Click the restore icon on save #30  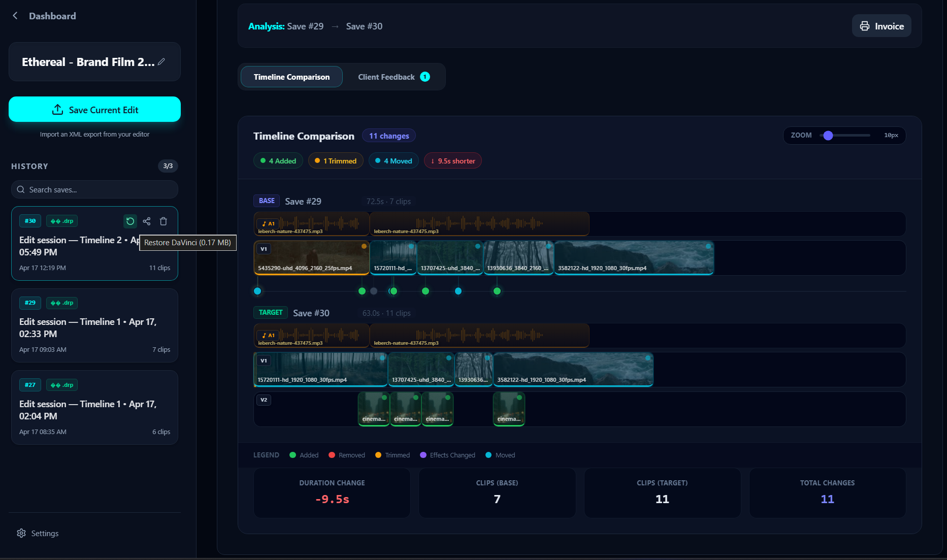click(130, 221)
